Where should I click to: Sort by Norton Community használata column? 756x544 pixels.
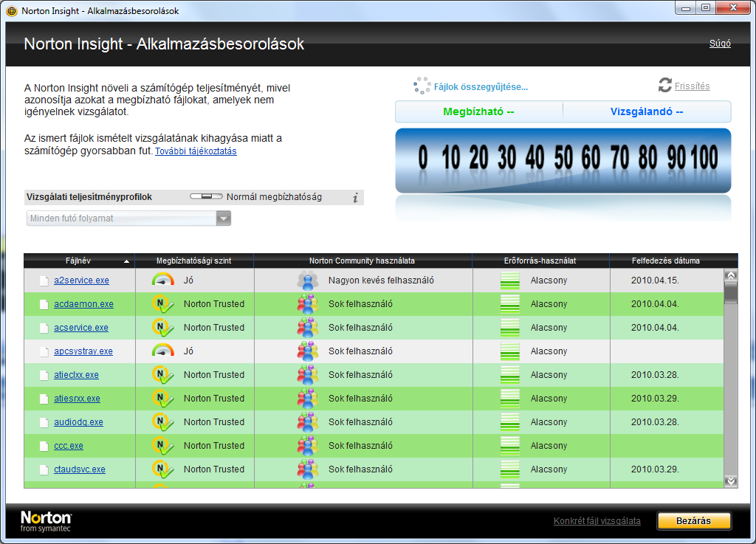[x=362, y=261]
